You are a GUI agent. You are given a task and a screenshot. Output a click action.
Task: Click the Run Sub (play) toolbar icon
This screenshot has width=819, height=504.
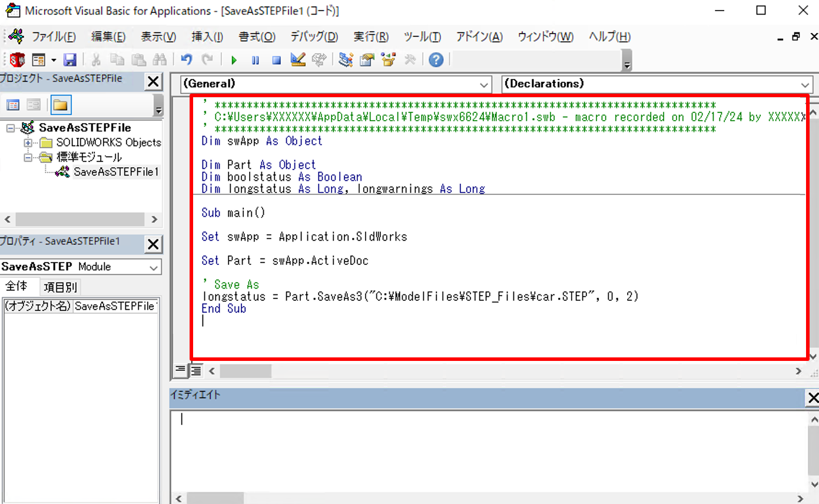coord(234,59)
